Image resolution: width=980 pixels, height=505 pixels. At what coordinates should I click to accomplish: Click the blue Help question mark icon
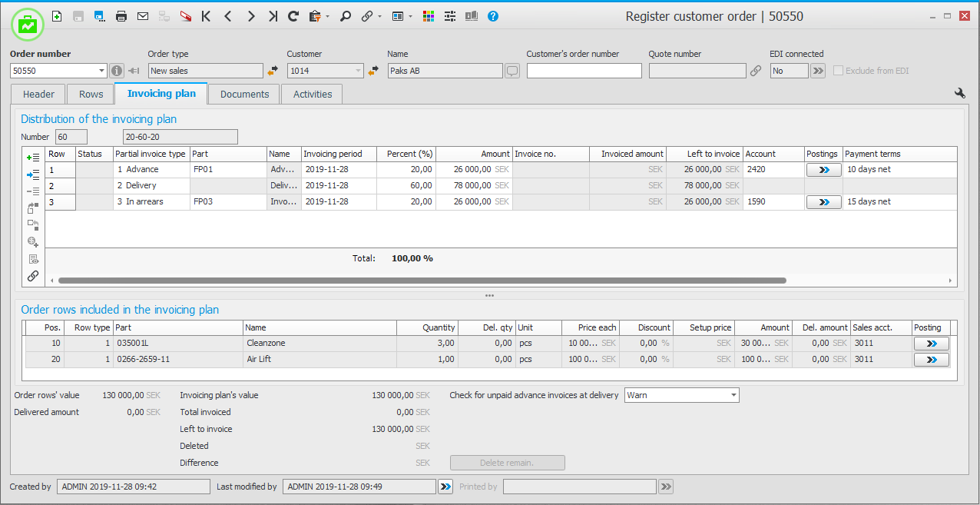(493, 16)
